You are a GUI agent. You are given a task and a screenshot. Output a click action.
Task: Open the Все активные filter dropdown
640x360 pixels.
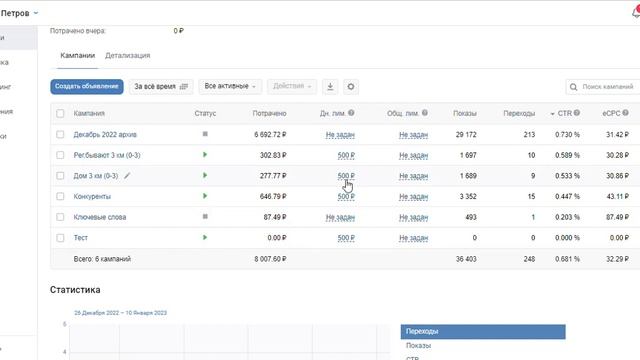(230, 87)
